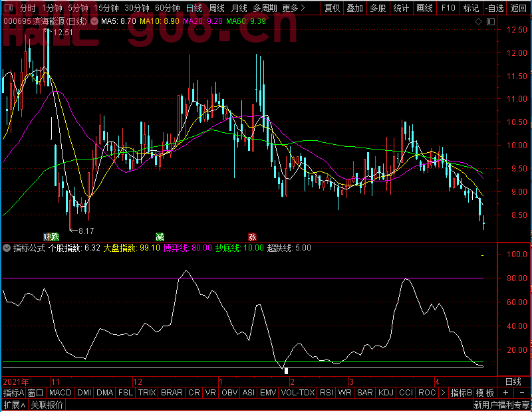
Task: Select the DMI indicator tab
Action: [84, 393]
